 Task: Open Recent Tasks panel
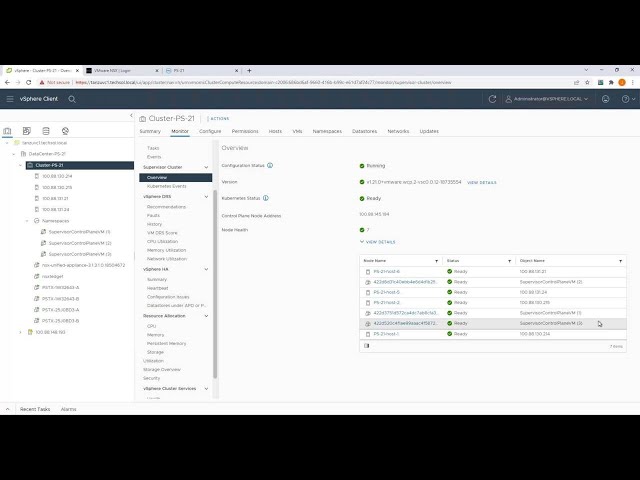35,409
